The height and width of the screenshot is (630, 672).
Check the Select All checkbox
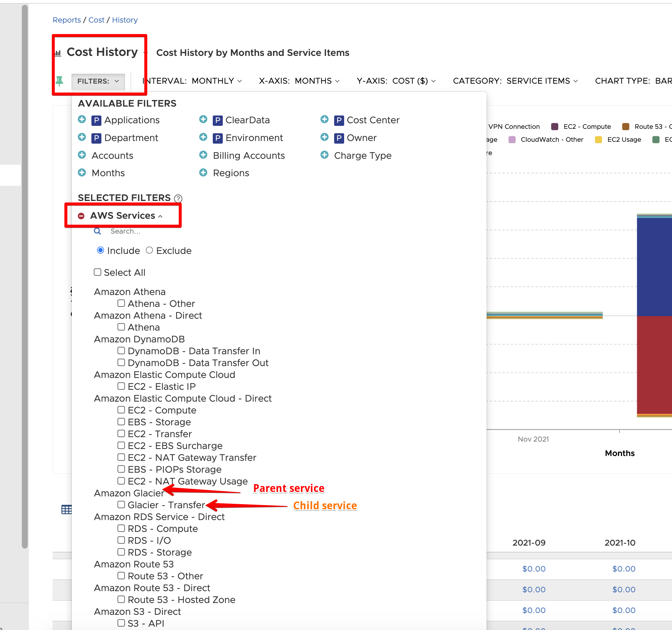coord(98,272)
